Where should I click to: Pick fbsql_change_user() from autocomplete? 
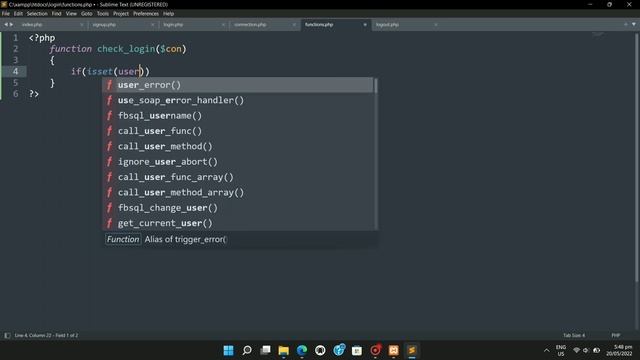(238, 208)
